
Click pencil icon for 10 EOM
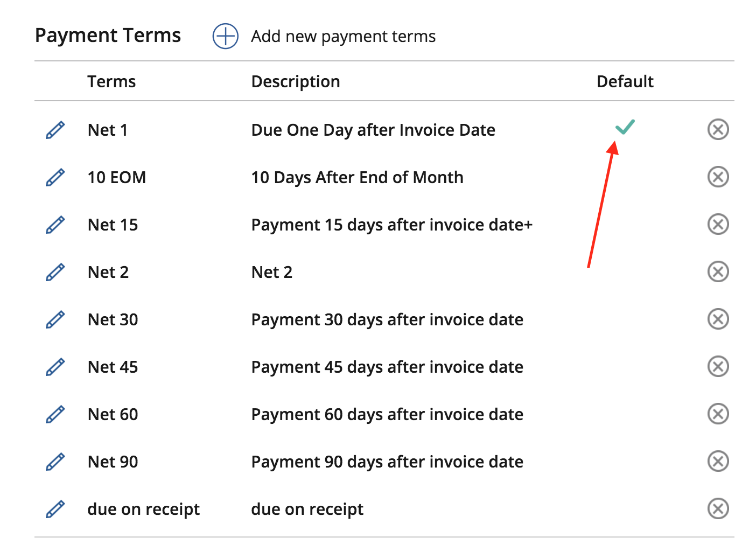[x=55, y=177]
